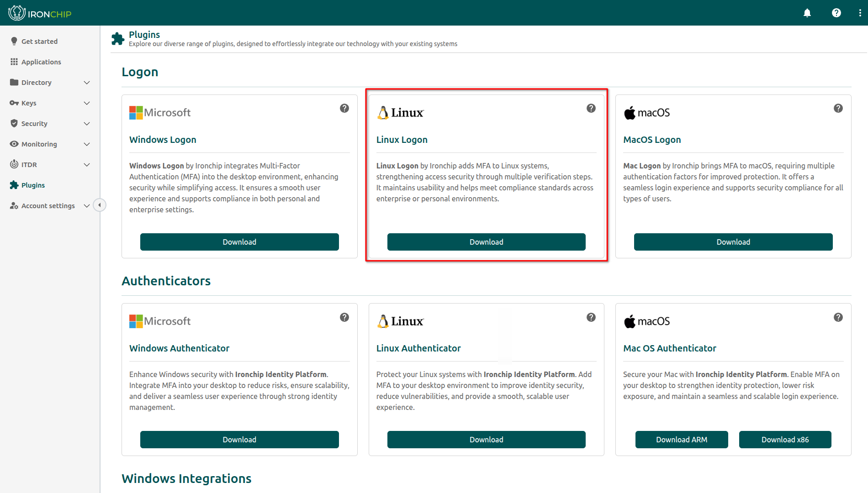Click Download x86 for Mac OS Authenticator
Screen dimensions: 868x493
click(785, 440)
